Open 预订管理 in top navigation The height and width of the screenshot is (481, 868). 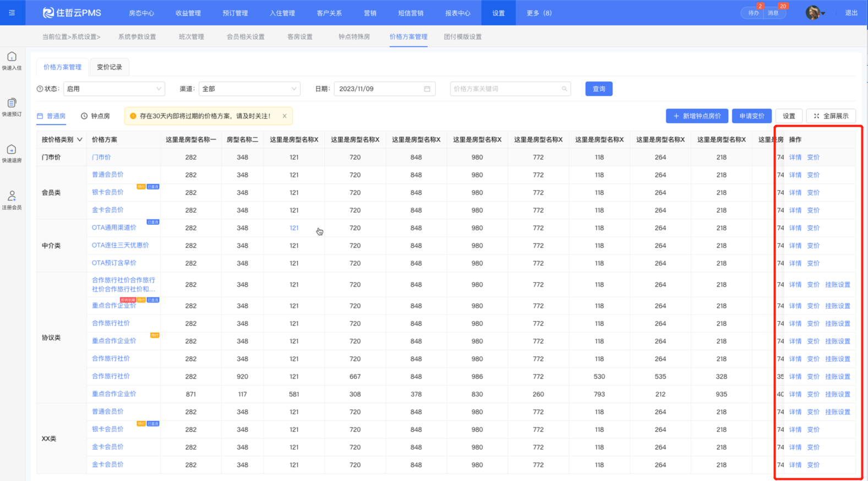coord(235,13)
